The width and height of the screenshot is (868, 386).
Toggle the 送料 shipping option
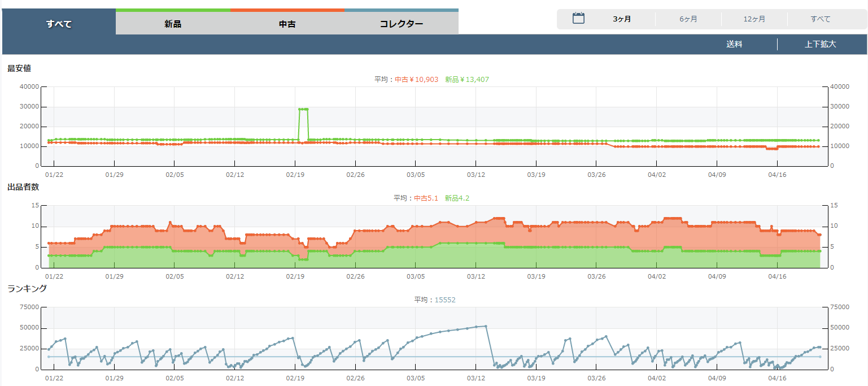pyautogui.click(x=734, y=44)
